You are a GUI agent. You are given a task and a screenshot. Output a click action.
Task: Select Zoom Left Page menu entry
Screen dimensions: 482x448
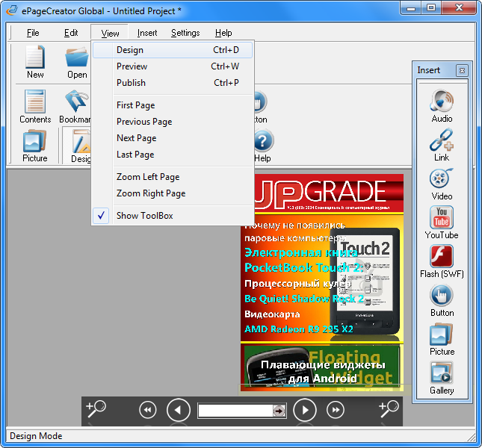[173, 177]
